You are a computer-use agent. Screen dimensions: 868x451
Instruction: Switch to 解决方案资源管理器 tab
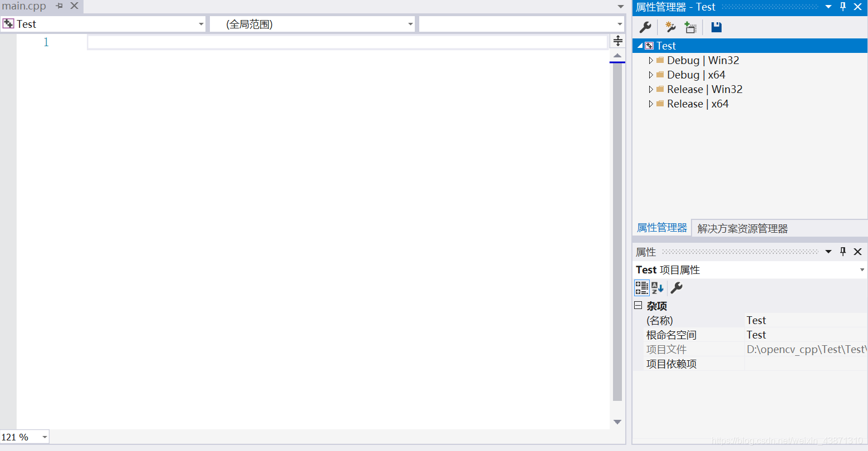(743, 228)
